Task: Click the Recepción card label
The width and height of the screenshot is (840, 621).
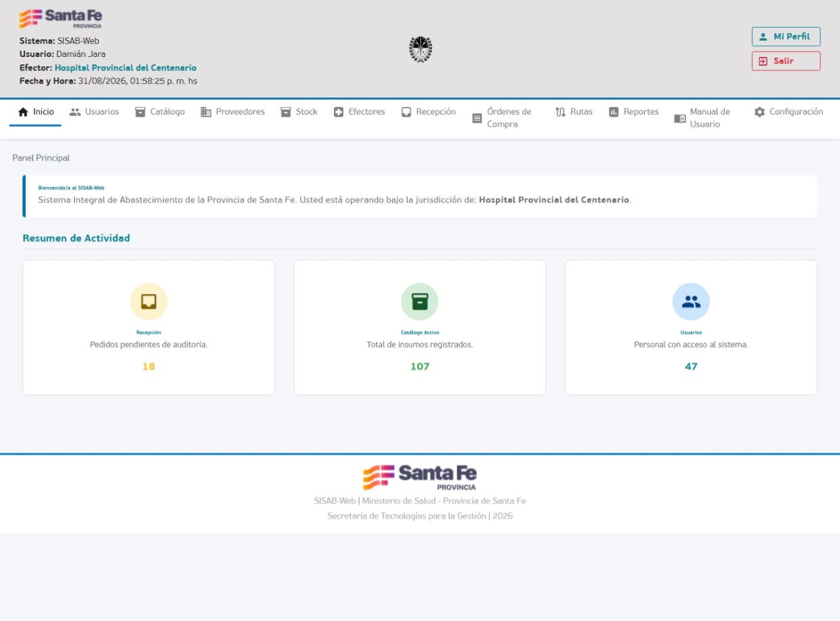Action: pyautogui.click(x=148, y=333)
